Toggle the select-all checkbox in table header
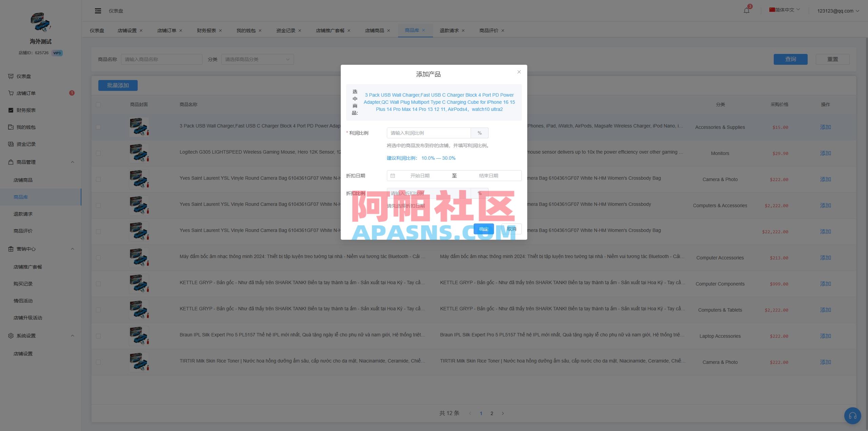The height and width of the screenshot is (431, 868). (99, 104)
